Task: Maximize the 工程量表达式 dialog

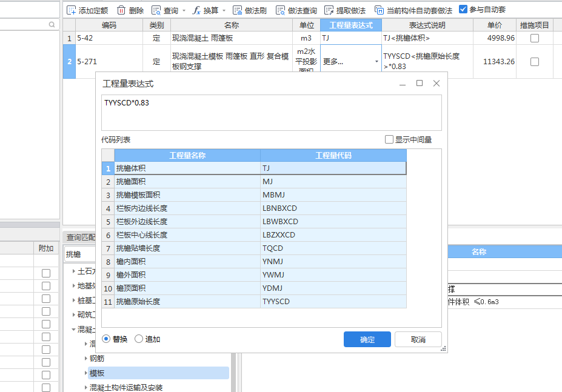Action: click(x=420, y=83)
